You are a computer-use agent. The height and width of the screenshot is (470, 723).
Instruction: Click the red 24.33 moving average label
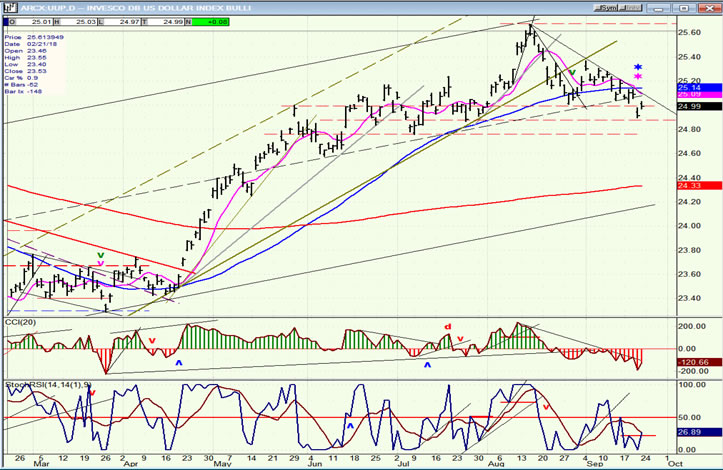pyautogui.click(x=699, y=185)
